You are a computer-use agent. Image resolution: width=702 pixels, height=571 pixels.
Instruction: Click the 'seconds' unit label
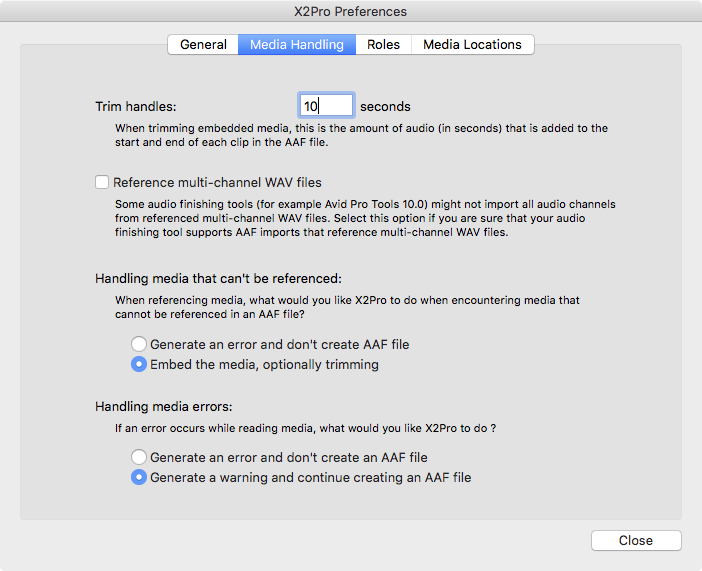coord(385,106)
